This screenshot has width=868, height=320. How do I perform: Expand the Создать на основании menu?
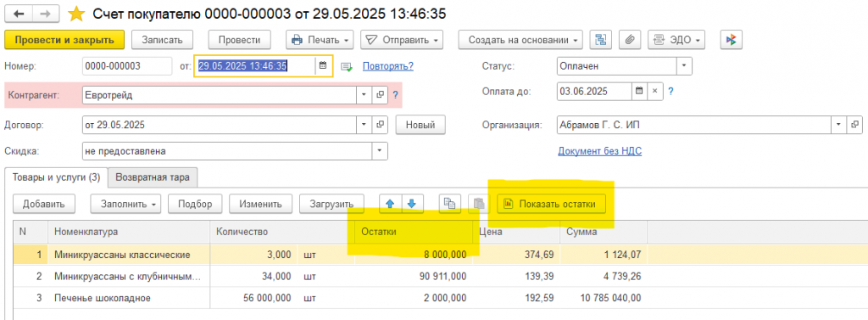520,39
